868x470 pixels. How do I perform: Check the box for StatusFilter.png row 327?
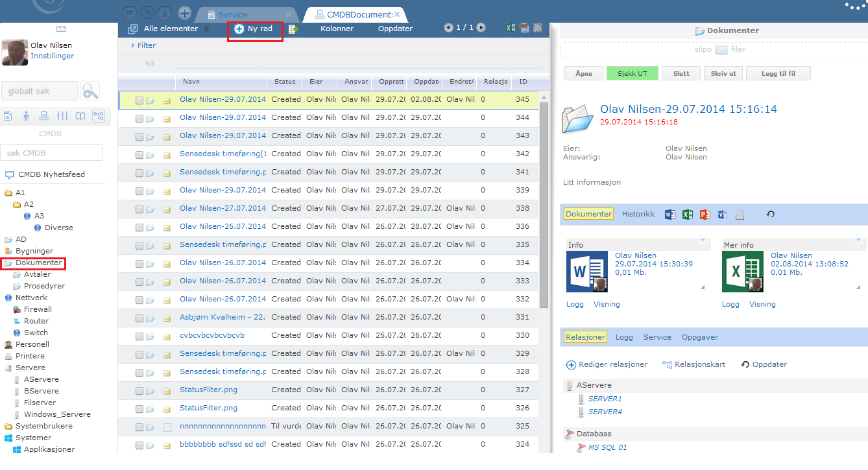[x=139, y=391]
